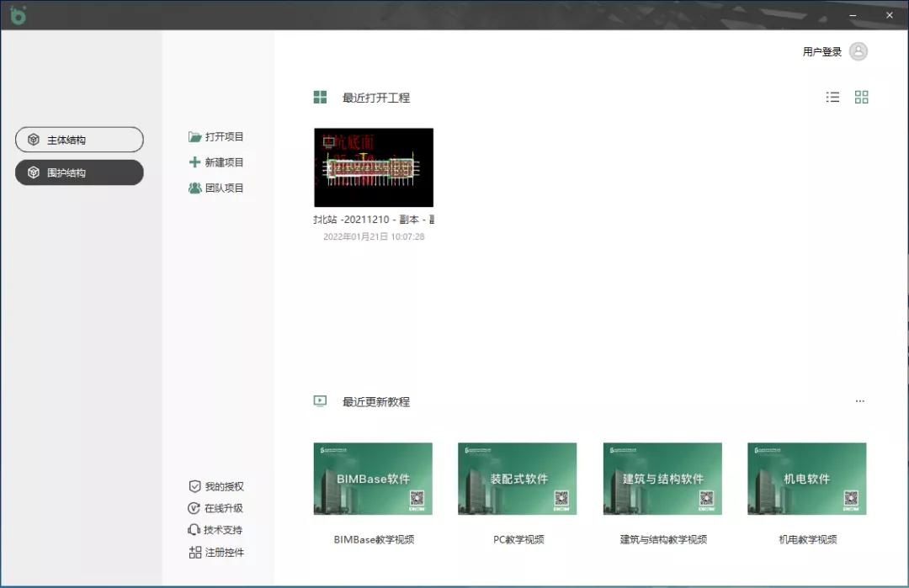Switch recent projects to grid view
The width and height of the screenshot is (909, 588).
tap(861, 97)
